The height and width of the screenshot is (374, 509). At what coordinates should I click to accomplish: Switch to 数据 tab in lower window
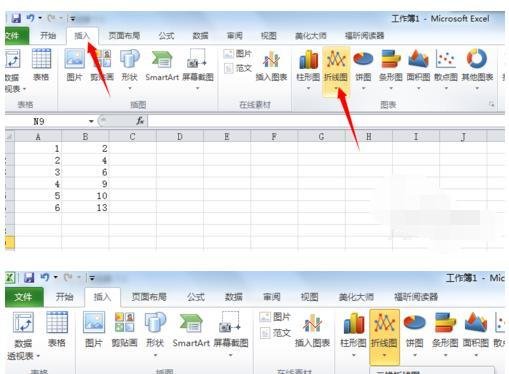(233, 297)
